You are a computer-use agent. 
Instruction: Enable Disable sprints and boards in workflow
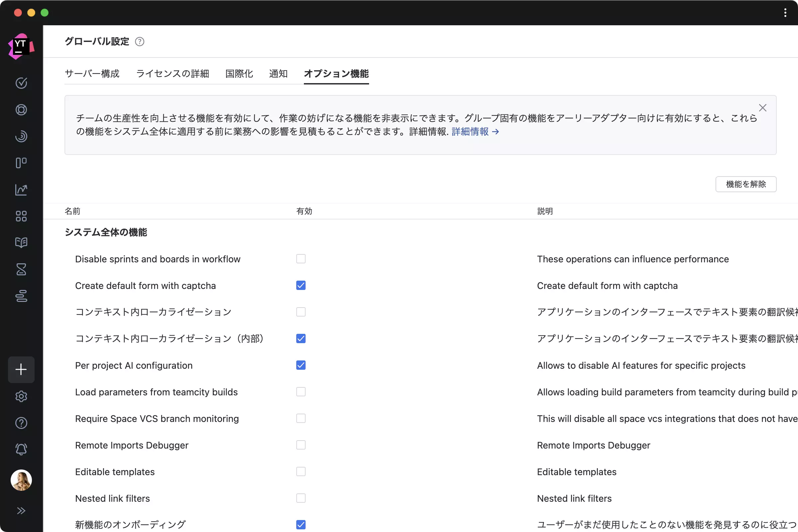[x=301, y=259]
